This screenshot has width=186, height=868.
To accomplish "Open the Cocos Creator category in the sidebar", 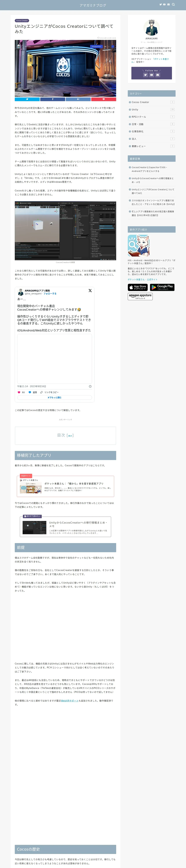I will point(152,102).
